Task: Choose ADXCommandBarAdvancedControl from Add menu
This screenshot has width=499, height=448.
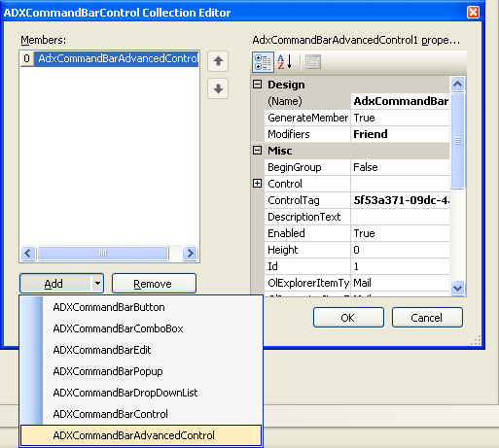Action: click(x=141, y=435)
